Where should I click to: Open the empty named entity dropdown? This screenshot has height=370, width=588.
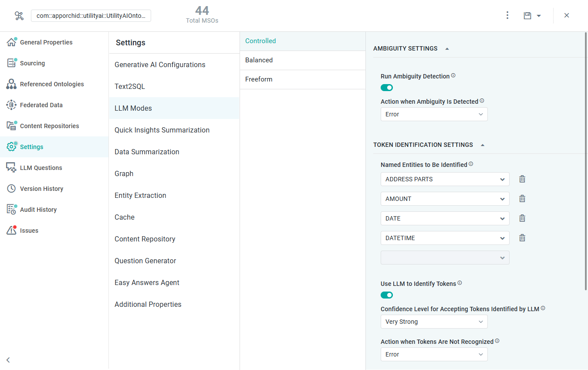[x=445, y=258]
